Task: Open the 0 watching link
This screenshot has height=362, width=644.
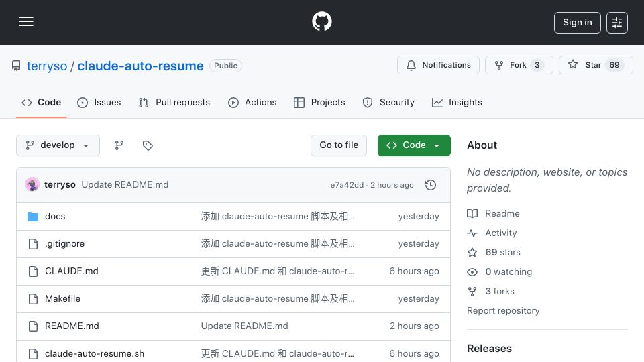Action: (508, 271)
